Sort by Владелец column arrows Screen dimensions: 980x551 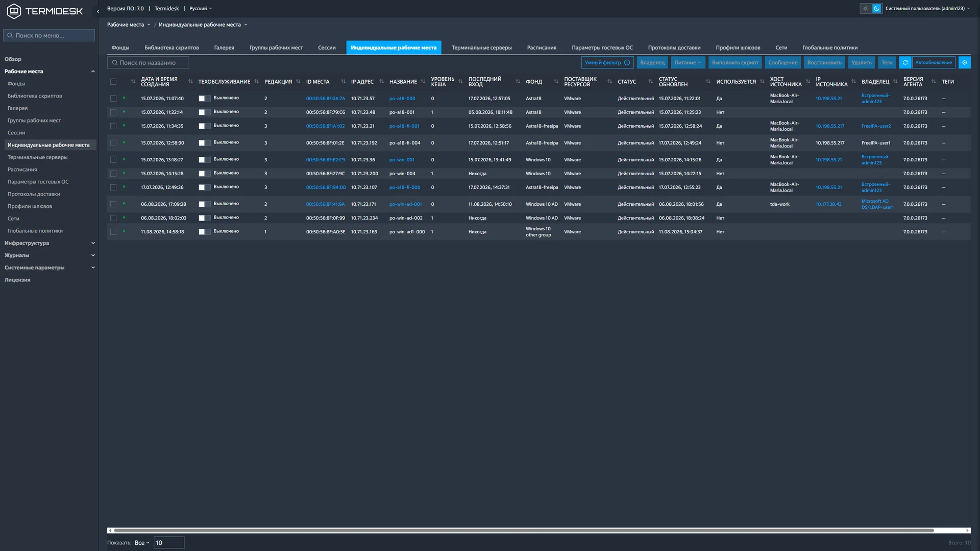point(895,82)
